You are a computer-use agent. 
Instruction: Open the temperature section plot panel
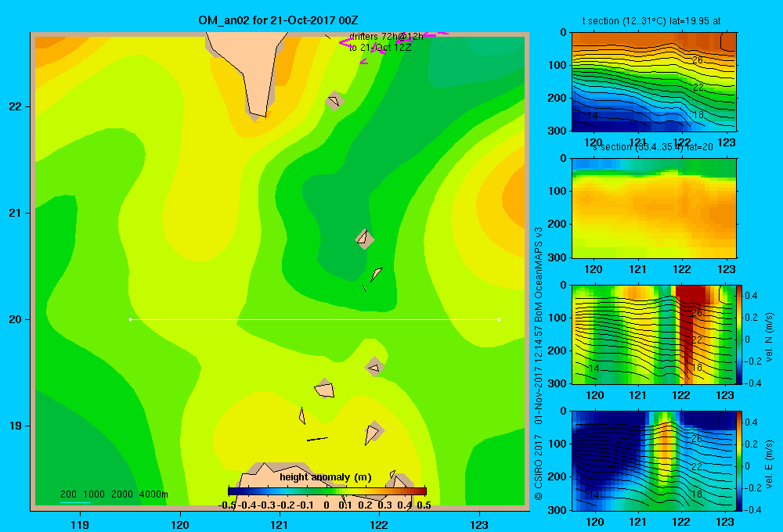(x=654, y=82)
